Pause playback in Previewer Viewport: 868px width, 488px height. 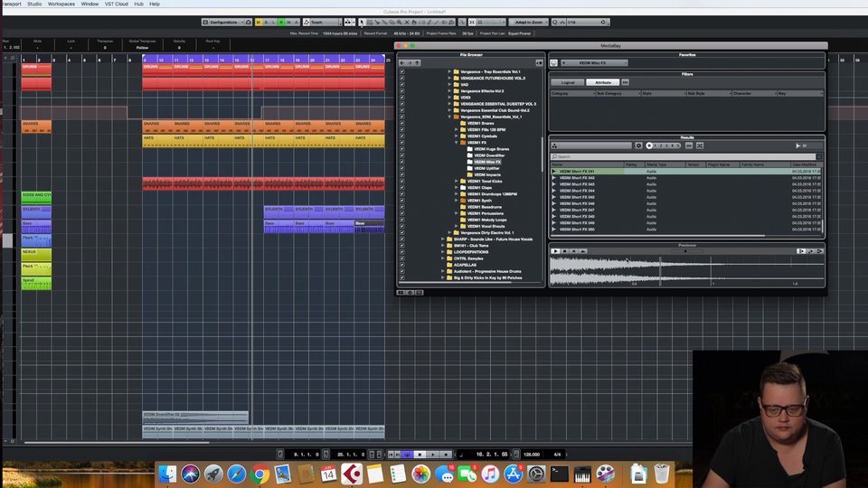[x=573, y=251]
